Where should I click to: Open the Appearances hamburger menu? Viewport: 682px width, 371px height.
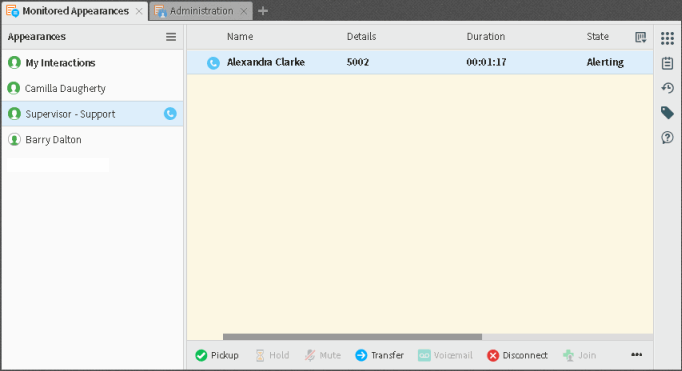coord(171,37)
